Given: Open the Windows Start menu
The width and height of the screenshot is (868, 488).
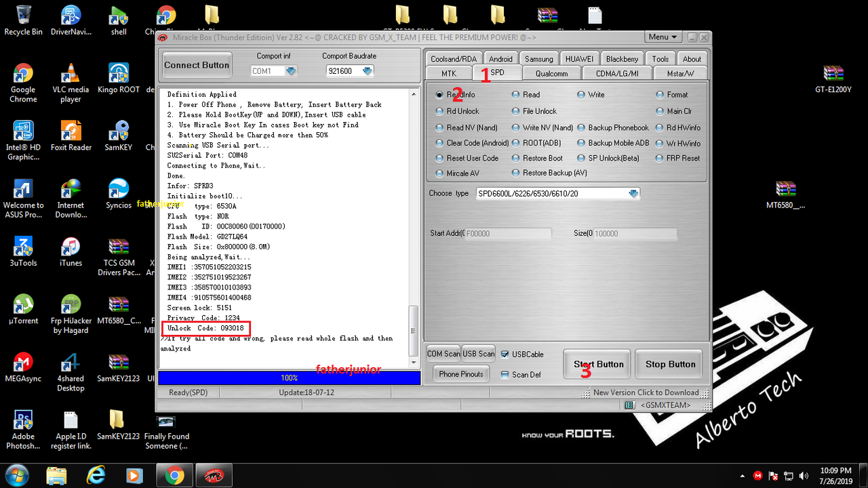Looking at the screenshot, I should pyautogui.click(x=16, y=476).
